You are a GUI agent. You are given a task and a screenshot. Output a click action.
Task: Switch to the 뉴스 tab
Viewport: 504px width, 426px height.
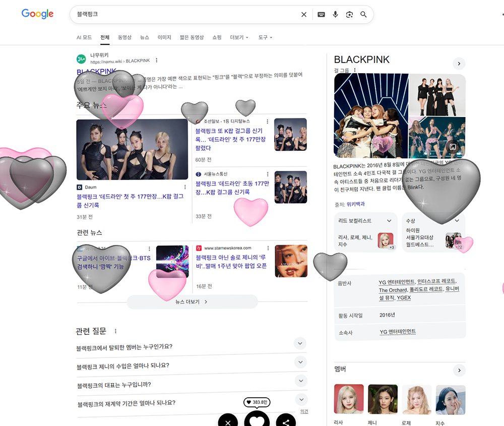(145, 38)
